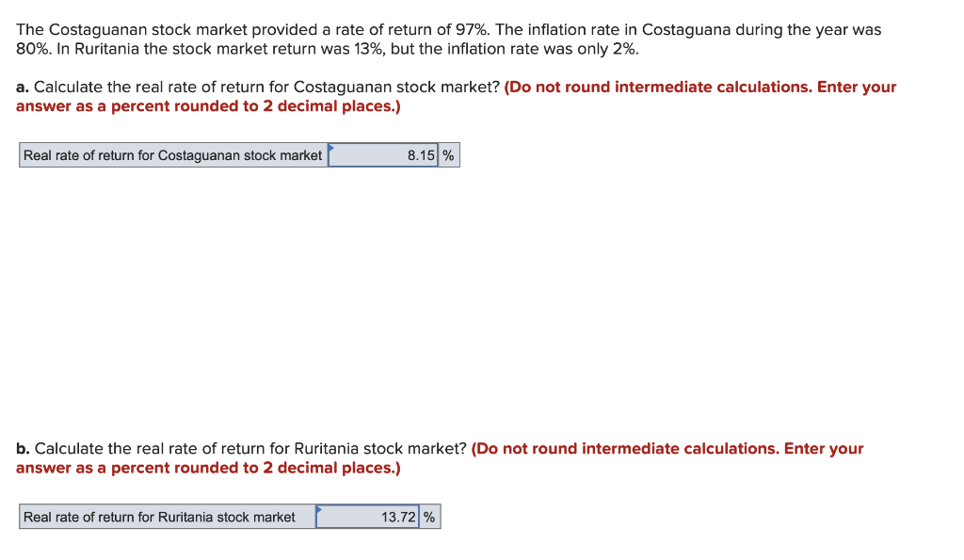
Task: Click part a question text about Costaguanan stock market
Action: [266, 88]
